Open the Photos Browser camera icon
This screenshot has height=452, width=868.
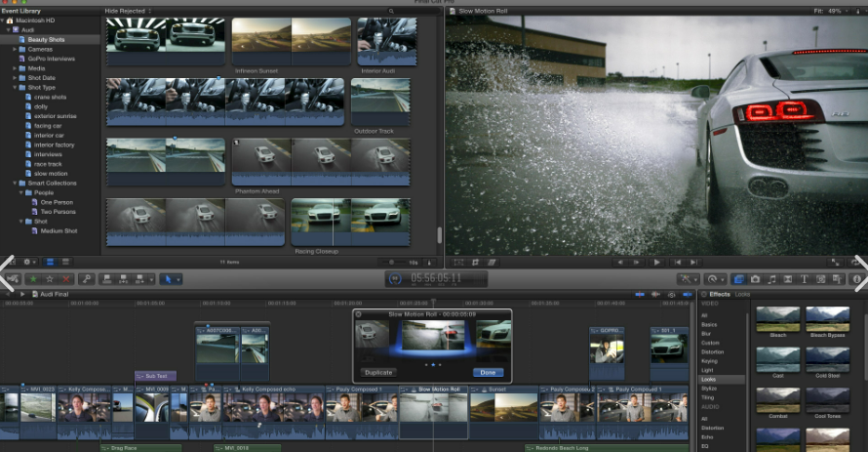pyautogui.click(x=755, y=279)
